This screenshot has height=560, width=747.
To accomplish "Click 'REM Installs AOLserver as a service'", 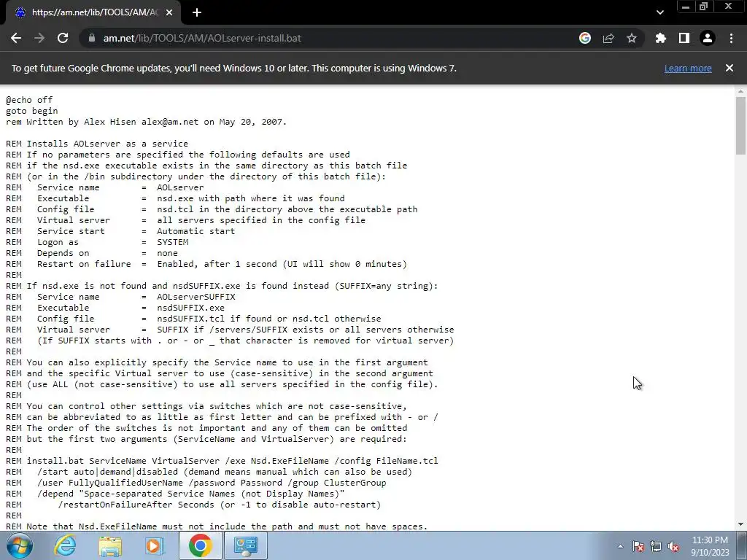I will click(x=97, y=144).
